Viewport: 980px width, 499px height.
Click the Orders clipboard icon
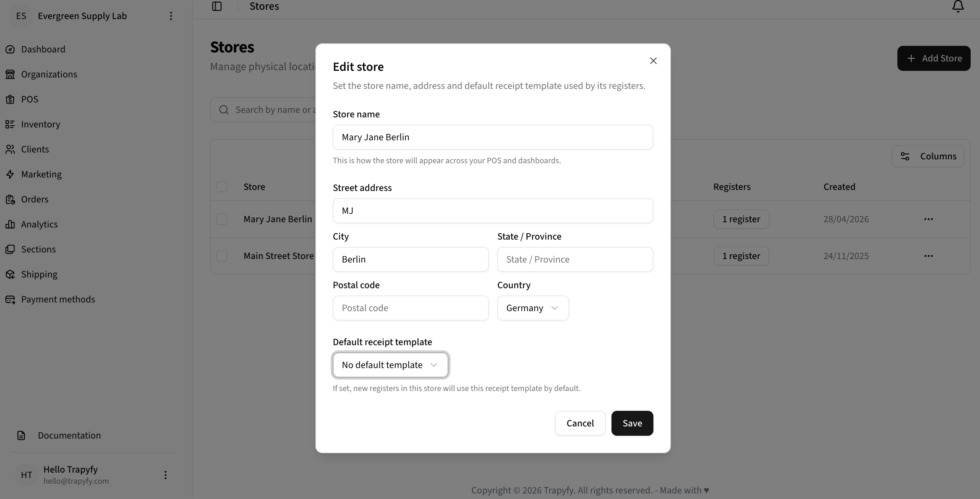click(10, 199)
